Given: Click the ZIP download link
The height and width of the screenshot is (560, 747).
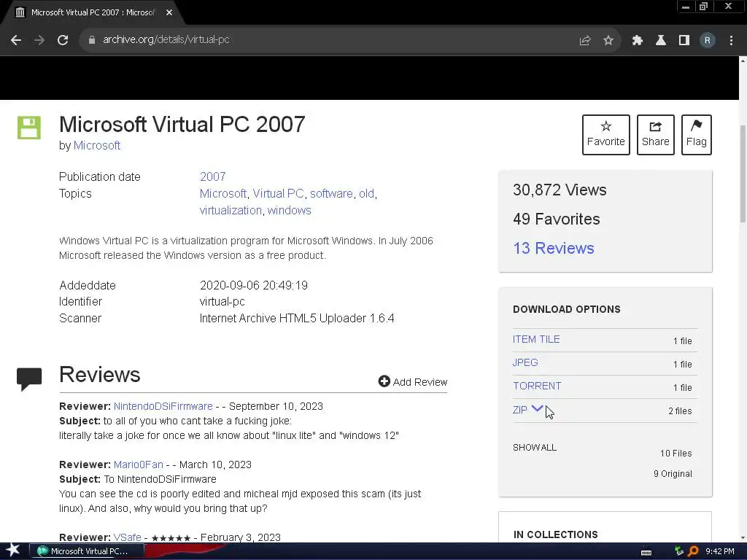Looking at the screenshot, I should click(x=519, y=410).
